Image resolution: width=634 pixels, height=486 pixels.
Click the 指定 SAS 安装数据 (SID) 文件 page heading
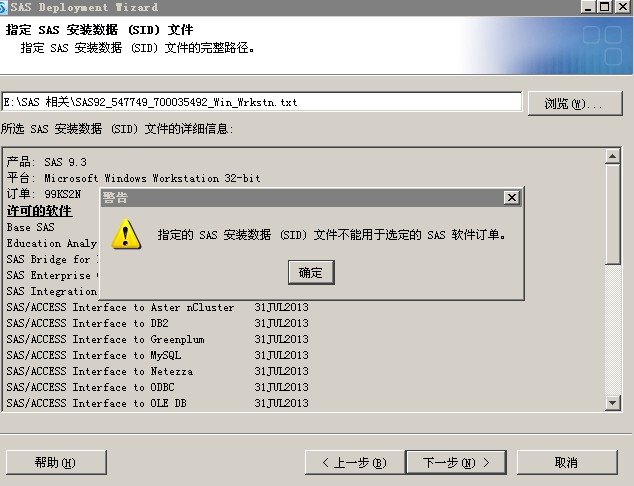point(99,30)
